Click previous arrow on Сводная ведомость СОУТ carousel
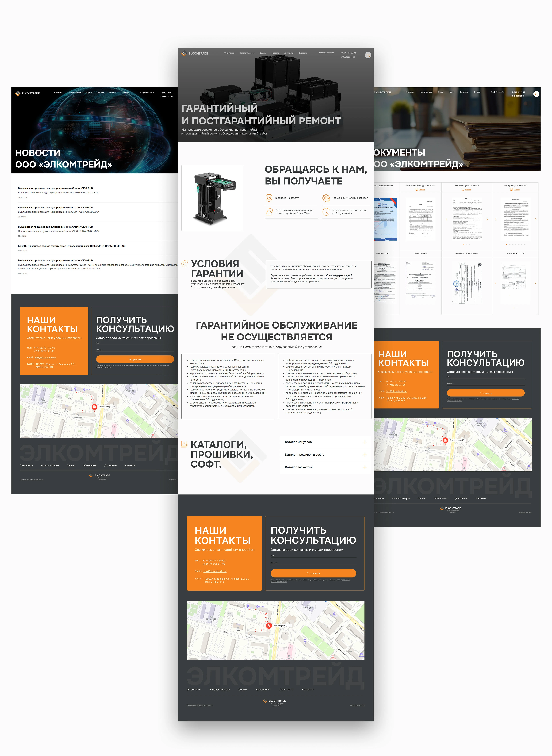552x756 pixels. point(495,283)
